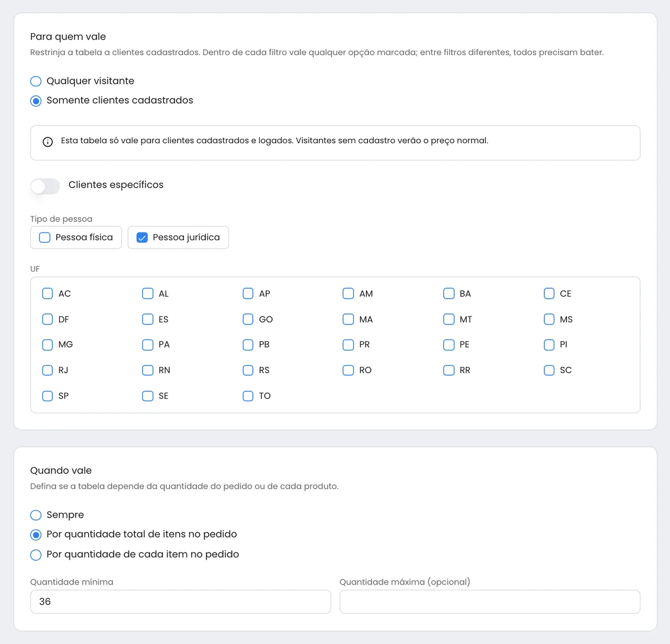
Task: Select the MA state checkbox
Action: coord(348,319)
